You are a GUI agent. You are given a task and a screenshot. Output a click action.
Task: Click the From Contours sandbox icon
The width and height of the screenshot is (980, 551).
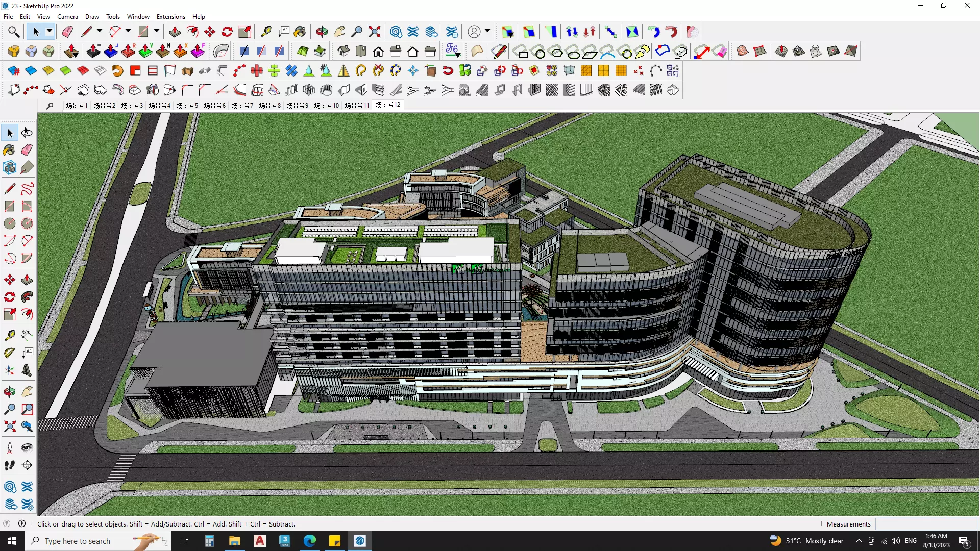click(x=743, y=51)
